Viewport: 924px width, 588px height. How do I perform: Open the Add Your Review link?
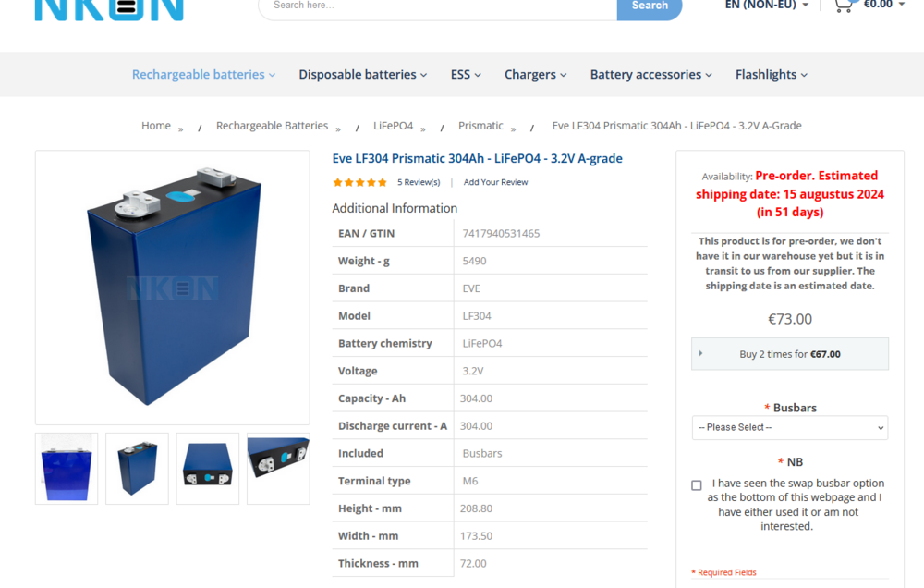point(495,182)
